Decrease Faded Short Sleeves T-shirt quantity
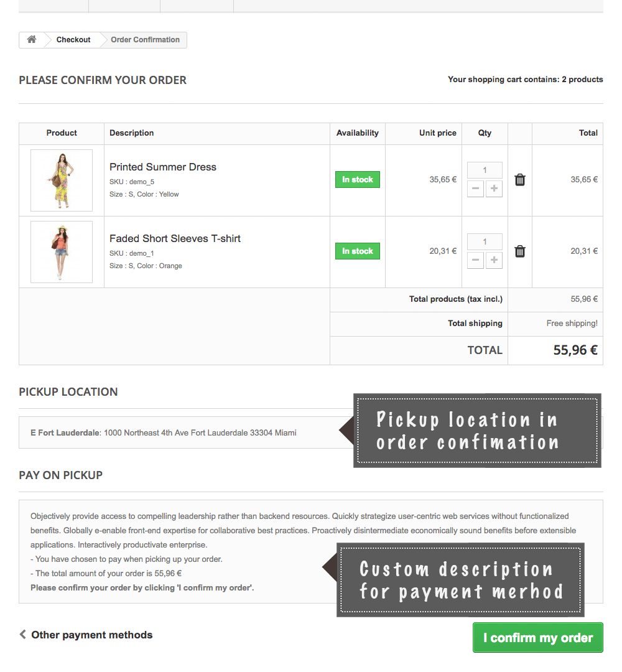Screen dimensions: 622x672 pos(475,260)
